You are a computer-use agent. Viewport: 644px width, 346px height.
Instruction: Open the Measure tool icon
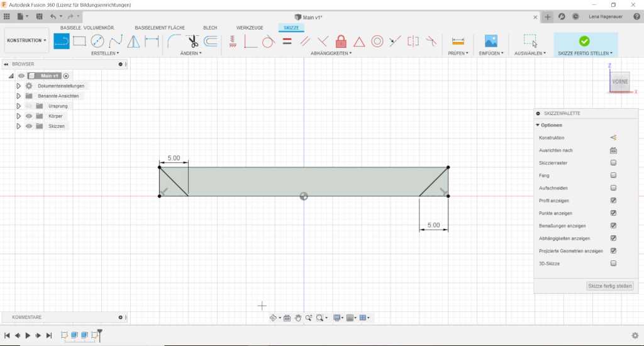458,41
